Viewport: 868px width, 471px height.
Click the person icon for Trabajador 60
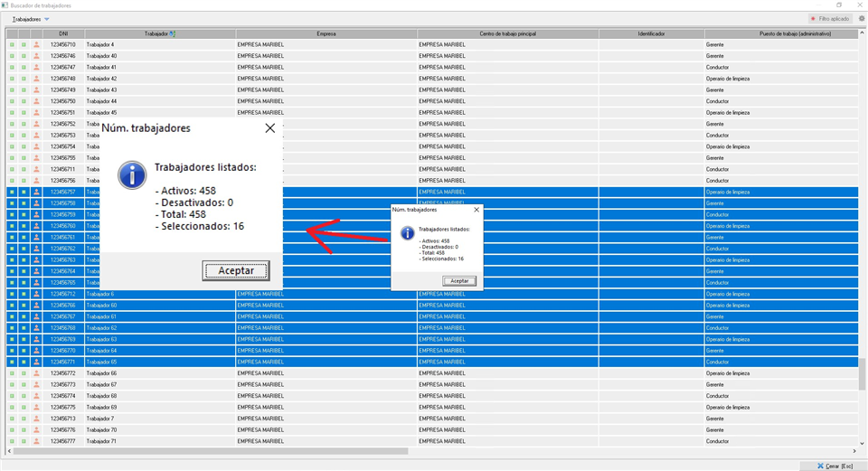pos(36,306)
